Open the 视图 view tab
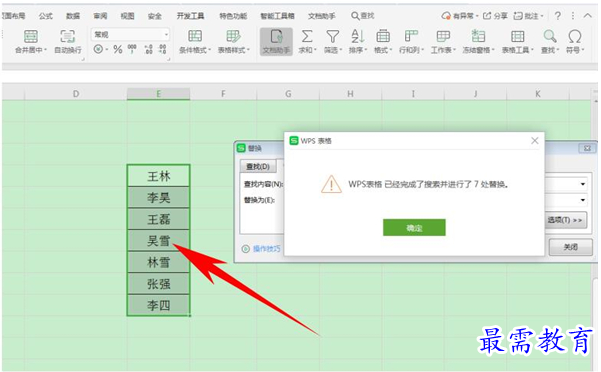The image size is (601, 372). (x=127, y=16)
